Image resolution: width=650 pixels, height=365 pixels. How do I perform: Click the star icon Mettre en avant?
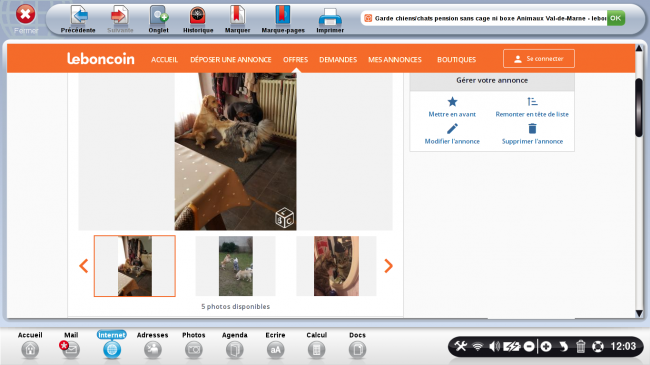point(452,102)
